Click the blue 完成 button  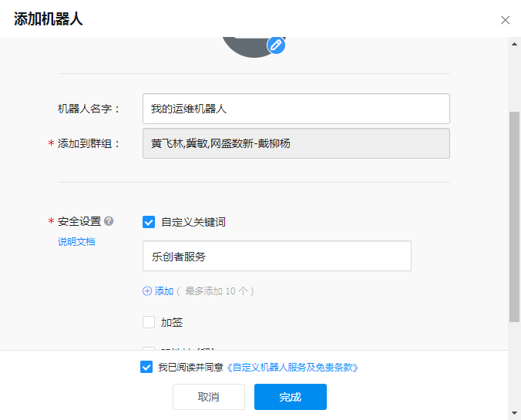coord(291,397)
